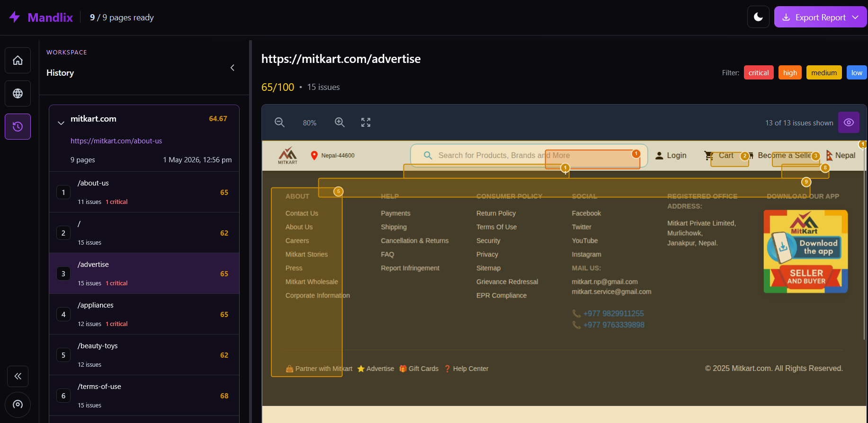
Task: Click the Grievance Redressal link
Action: click(507, 282)
